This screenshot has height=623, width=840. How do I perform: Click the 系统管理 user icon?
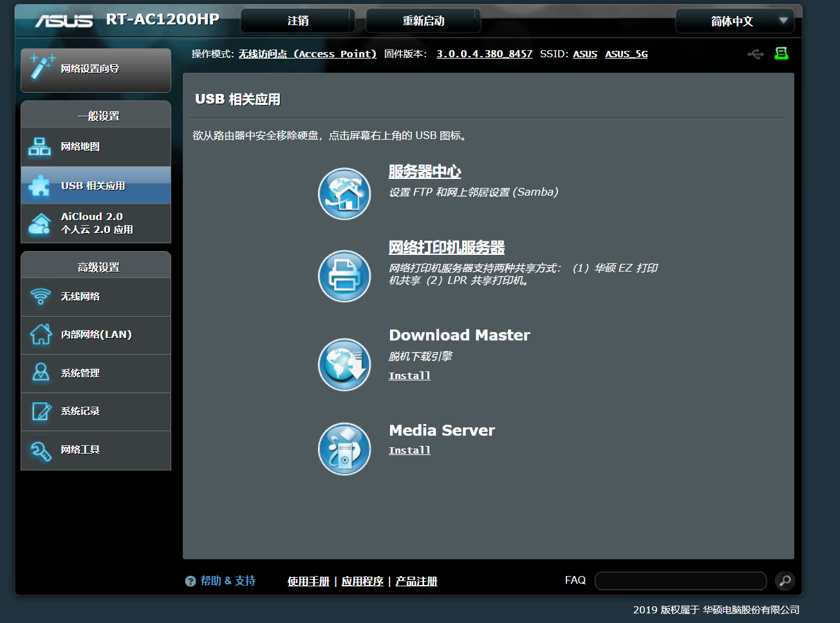coord(41,373)
